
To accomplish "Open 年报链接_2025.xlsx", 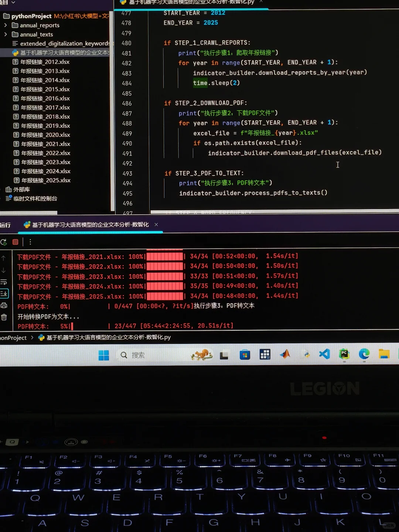I will 42,180.
